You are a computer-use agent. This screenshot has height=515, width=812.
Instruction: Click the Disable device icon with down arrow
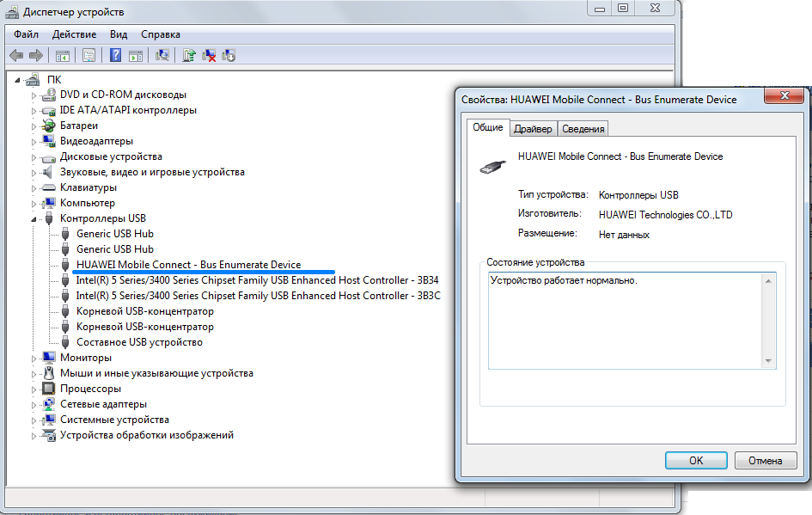[x=229, y=55]
